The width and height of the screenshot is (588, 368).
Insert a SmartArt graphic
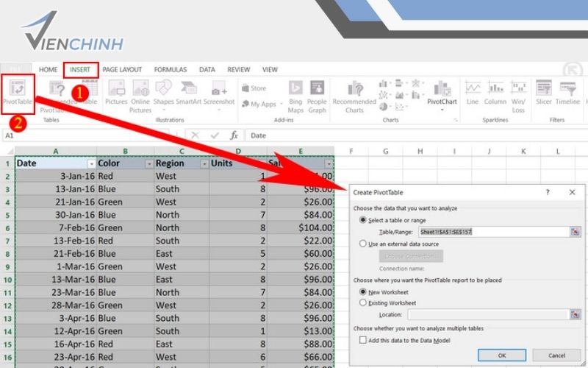click(189, 93)
